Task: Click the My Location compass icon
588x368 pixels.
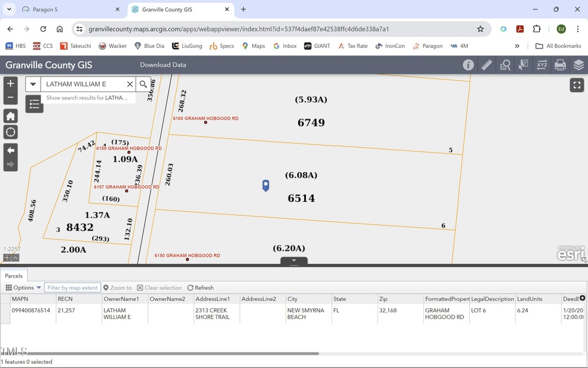Action: click(x=10, y=132)
